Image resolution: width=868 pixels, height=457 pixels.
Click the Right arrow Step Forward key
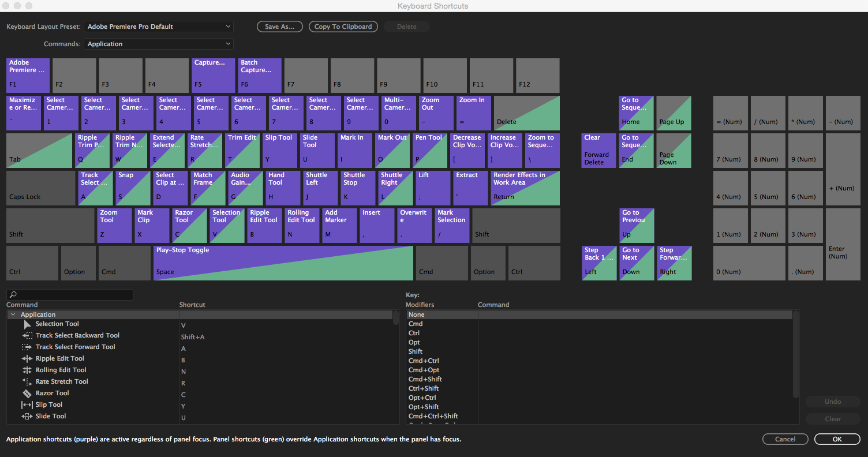point(674,263)
